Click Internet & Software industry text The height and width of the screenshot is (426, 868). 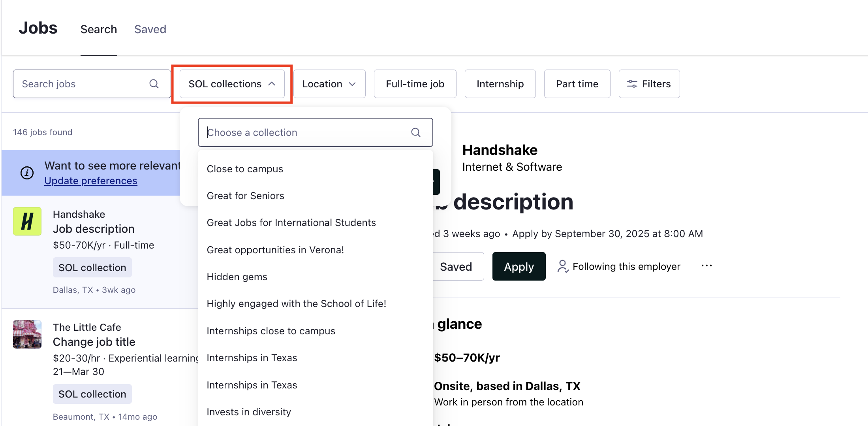[x=512, y=167]
